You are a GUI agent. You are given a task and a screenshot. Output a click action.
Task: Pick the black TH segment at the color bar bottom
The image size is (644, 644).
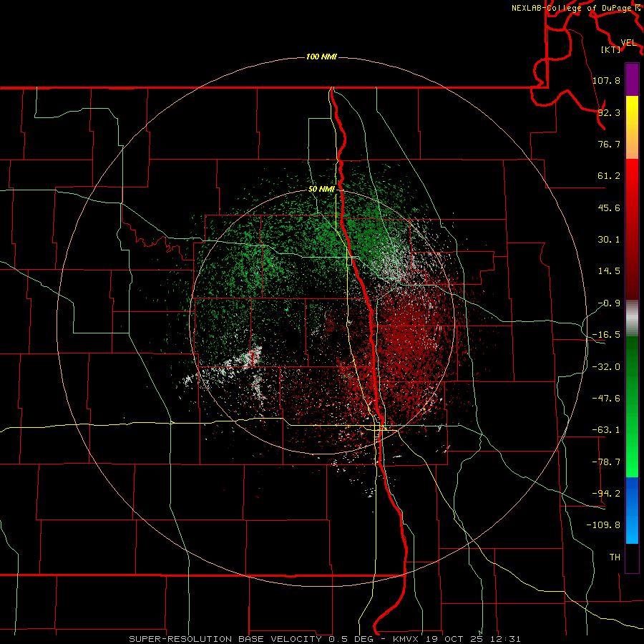632,558
